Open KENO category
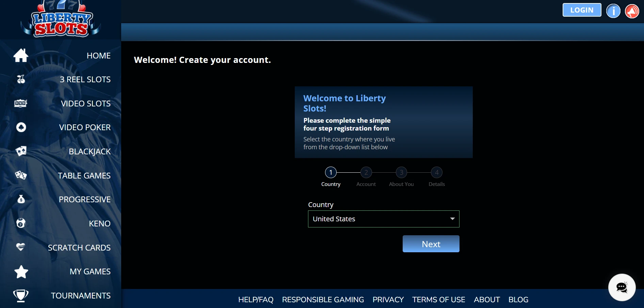Viewport: 644px width, 308px height. click(100, 224)
